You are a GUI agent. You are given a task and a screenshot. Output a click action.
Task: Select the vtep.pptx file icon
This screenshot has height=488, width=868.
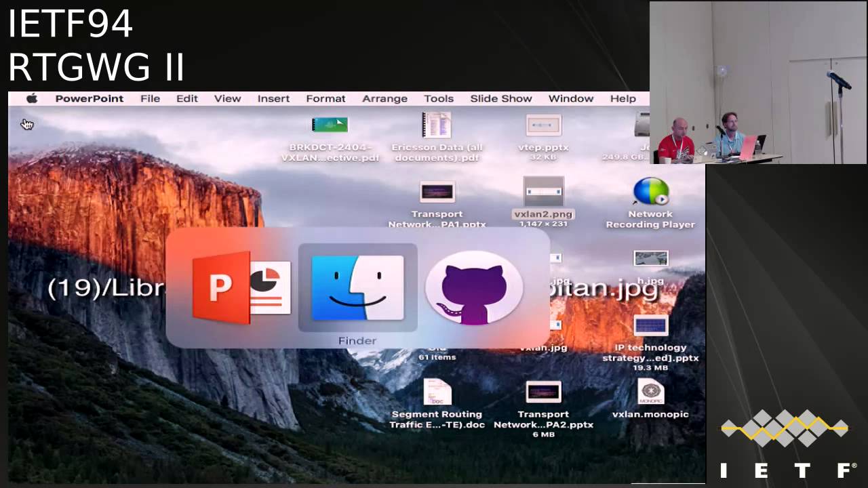point(543,125)
